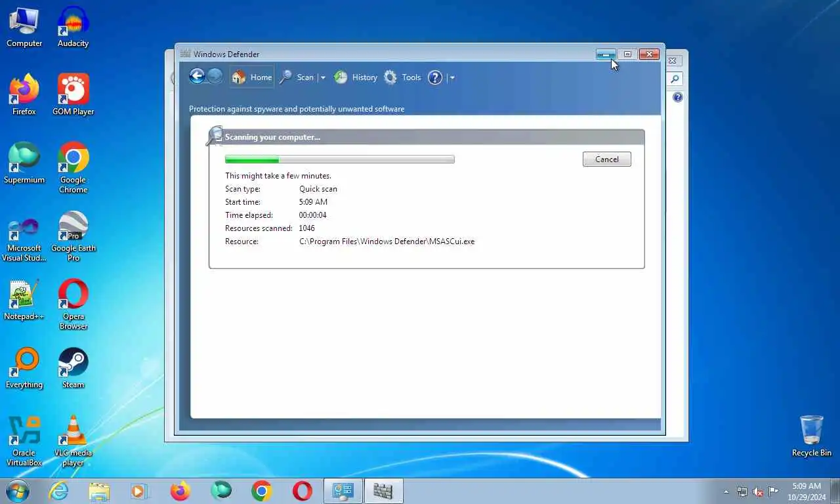Image resolution: width=840 pixels, height=504 pixels.
Task: Click the muted volume tray icon
Action: pos(758,492)
